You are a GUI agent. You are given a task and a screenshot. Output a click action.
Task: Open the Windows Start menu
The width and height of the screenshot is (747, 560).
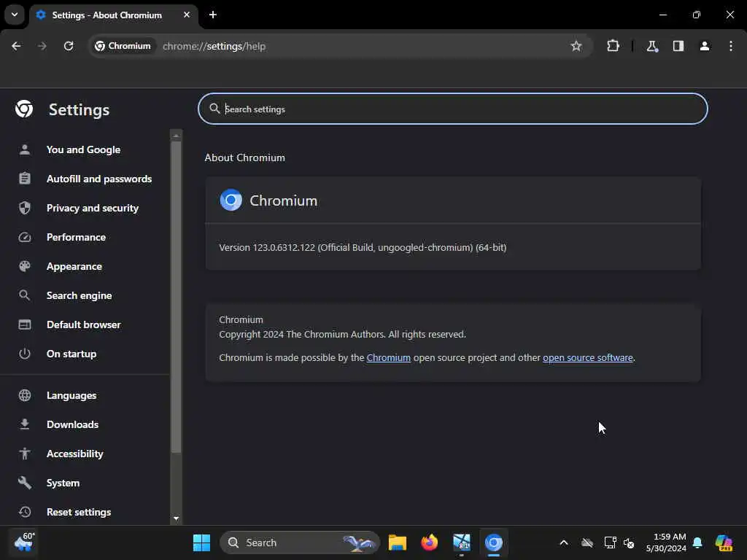tap(201, 542)
